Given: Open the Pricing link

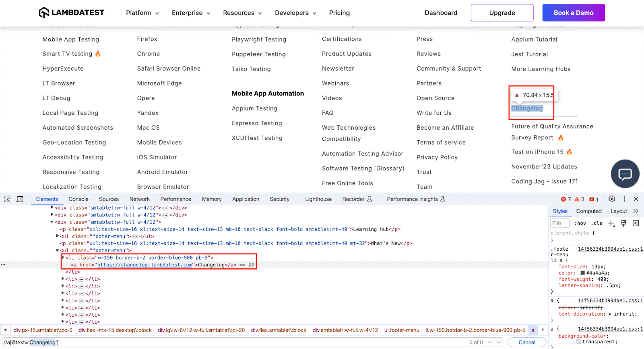Looking at the screenshot, I should [339, 13].
